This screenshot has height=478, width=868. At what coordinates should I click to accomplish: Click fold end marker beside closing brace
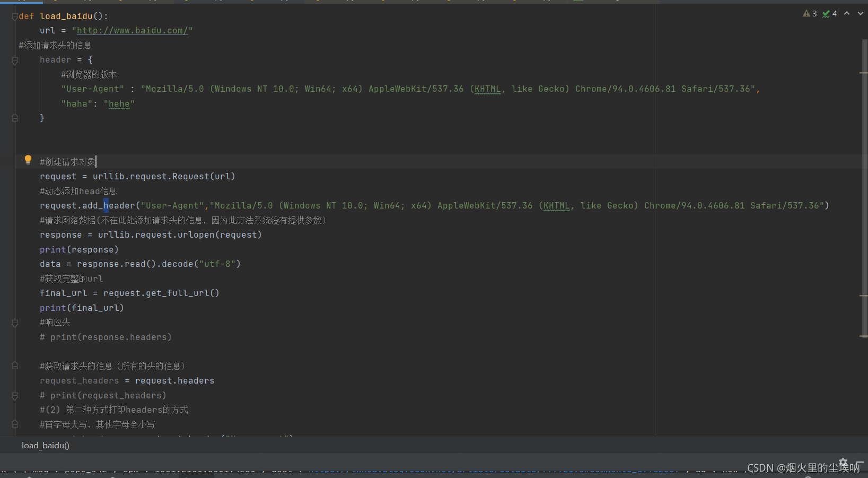pos(15,118)
